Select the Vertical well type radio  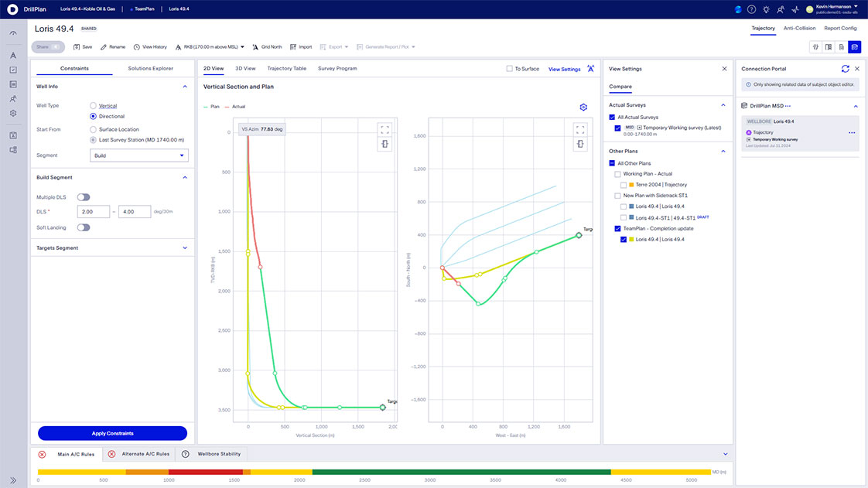pos(93,106)
